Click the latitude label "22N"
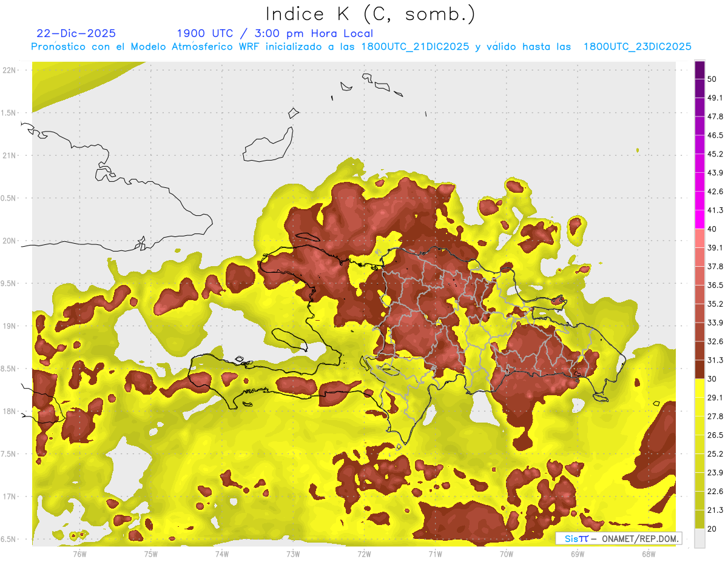The image size is (728, 562). 9,70
